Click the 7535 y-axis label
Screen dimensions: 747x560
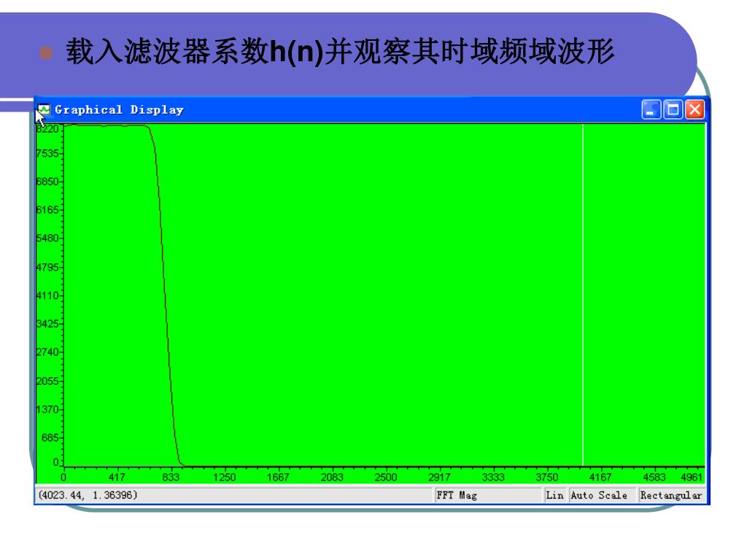click(47, 153)
